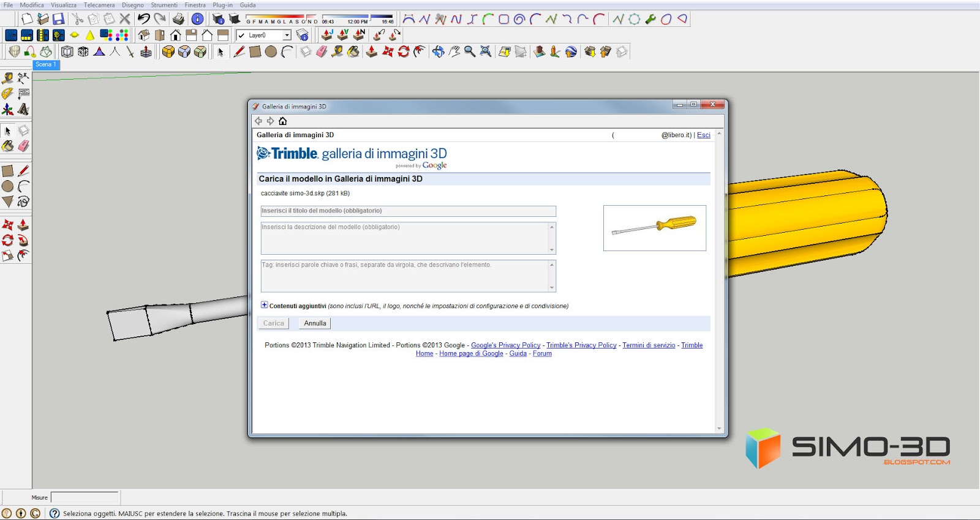This screenshot has height=520, width=980.
Task: Select the spiral curve tool icon
Action: pyautogui.click(x=519, y=20)
